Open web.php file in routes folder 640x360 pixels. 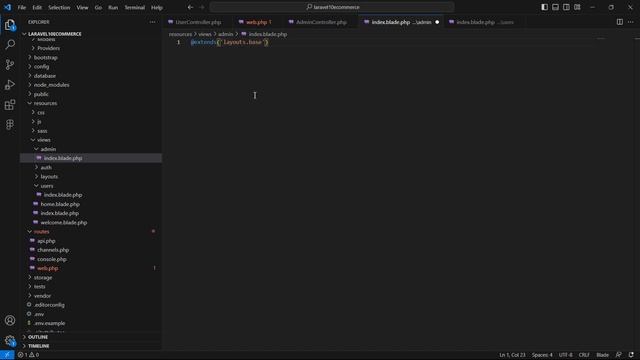point(47,269)
